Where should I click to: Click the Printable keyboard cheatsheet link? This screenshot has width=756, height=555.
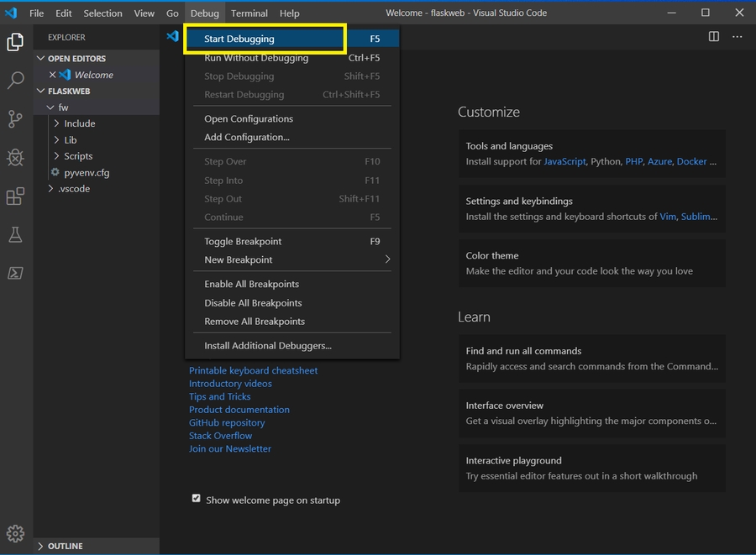253,370
